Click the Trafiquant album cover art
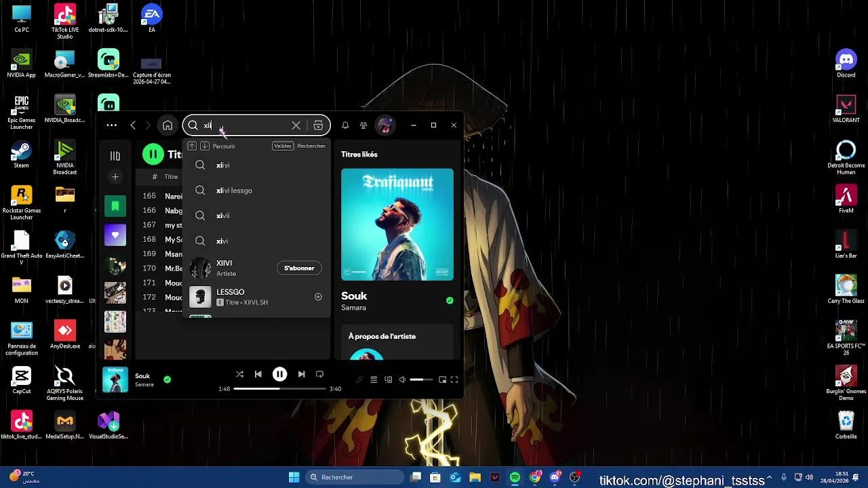Image resolution: width=868 pixels, height=488 pixels. click(397, 224)
